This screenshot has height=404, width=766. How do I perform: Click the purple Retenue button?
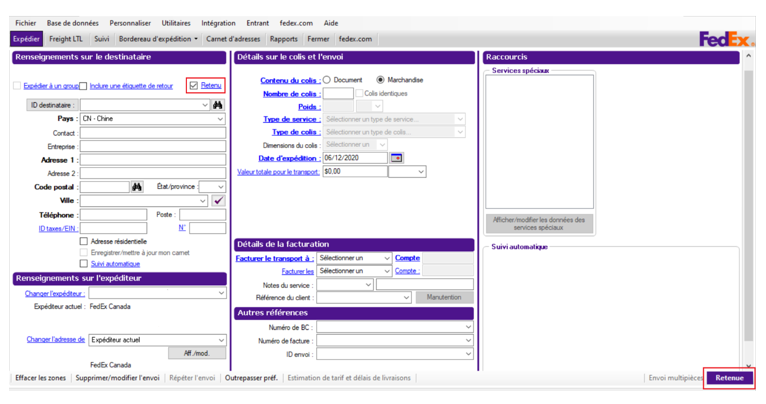(729, 378)
